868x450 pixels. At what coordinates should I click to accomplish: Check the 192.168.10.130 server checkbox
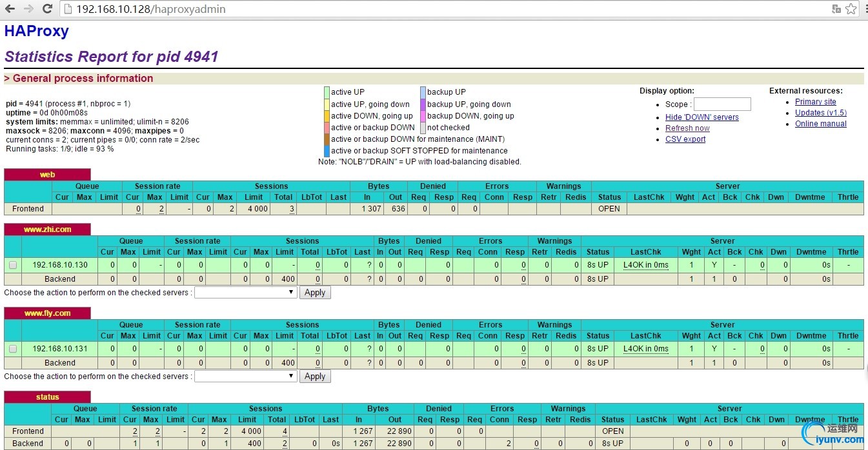pos(13,265)
